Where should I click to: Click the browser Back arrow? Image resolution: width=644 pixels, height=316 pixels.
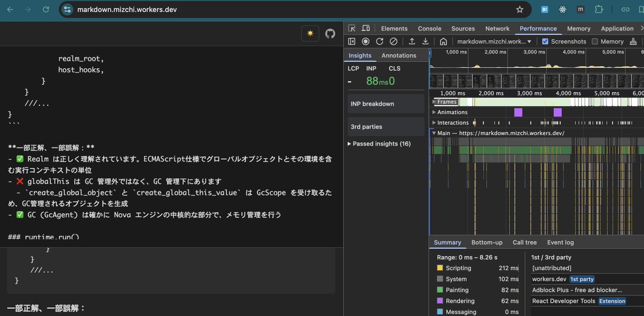[x=10, y=10]
